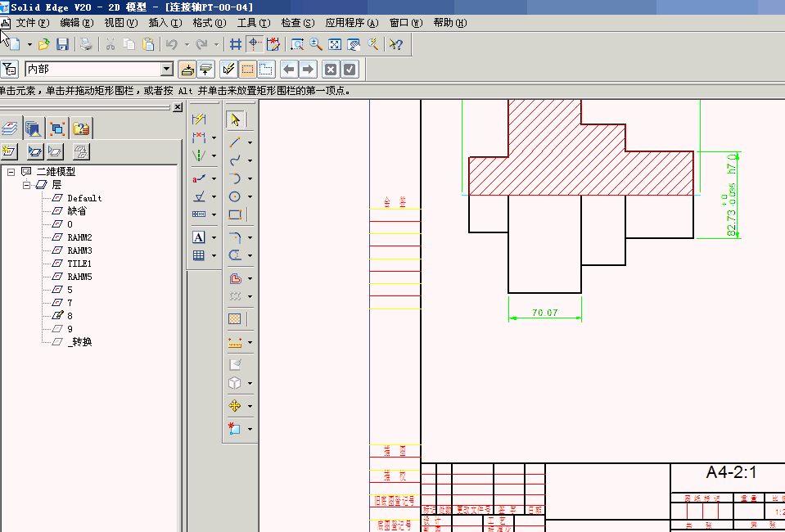Open the New document dropdown arrow
Screen dimensions: 785x532
[x=29, y=44]
